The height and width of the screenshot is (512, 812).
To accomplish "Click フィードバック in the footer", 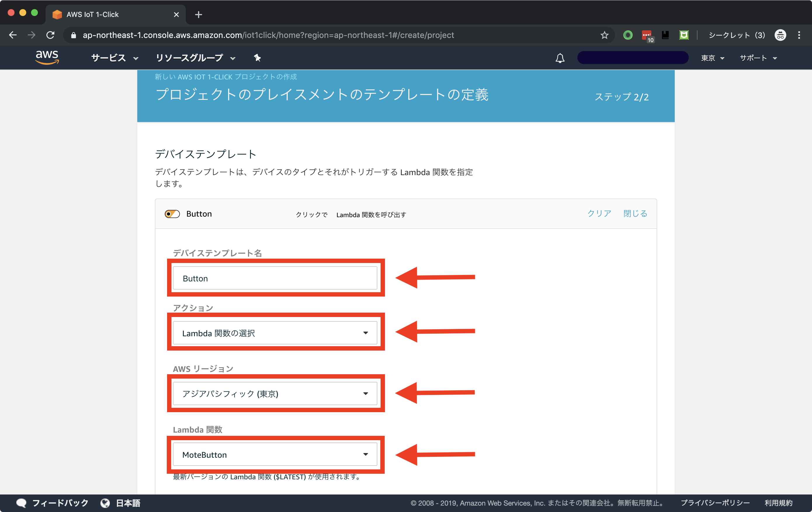I will point(60,503).
